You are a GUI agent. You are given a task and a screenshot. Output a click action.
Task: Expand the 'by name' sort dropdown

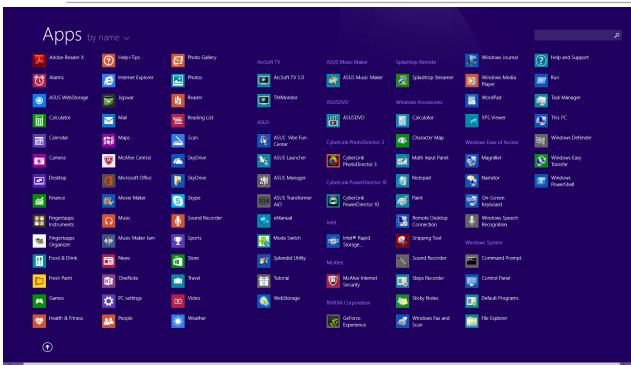pyautogui.click(x=108, y=38)
